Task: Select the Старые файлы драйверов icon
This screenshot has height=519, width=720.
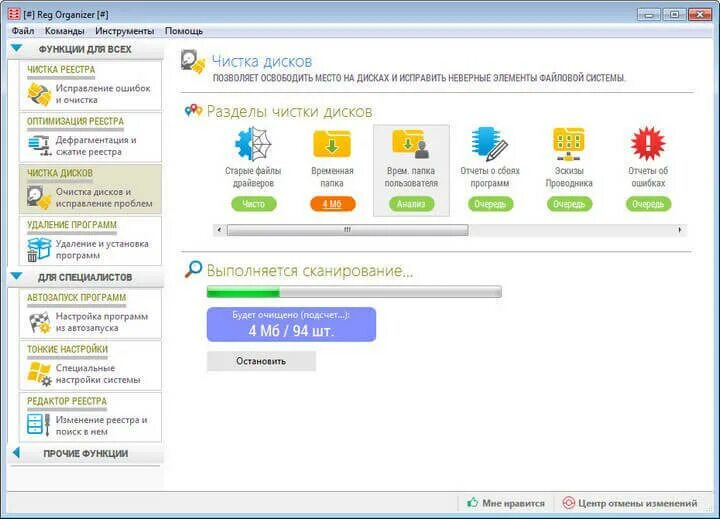Action: [x=253, y=144]
